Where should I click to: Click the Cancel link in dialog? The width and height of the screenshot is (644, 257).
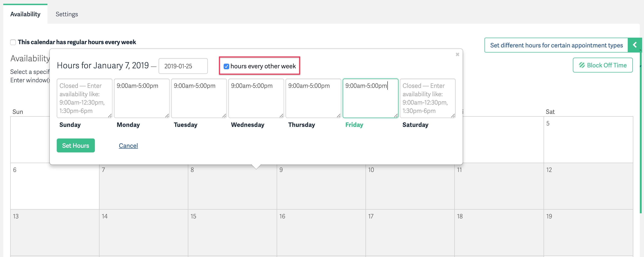128,145
